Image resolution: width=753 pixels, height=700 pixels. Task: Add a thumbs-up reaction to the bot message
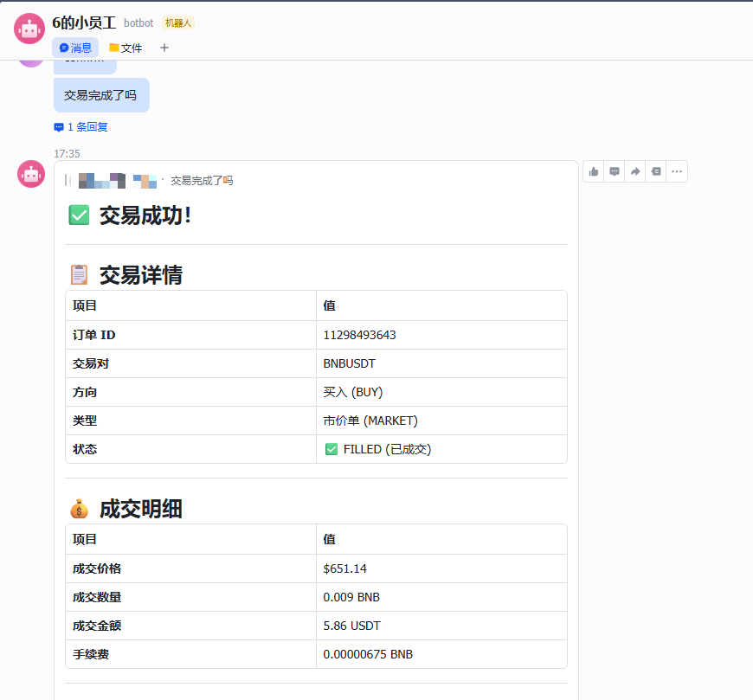click(x=593, y=171)
